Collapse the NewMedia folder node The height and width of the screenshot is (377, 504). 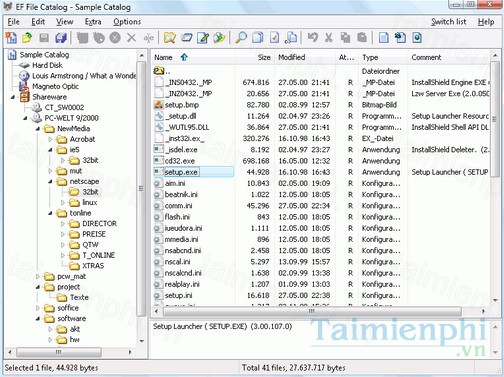[x=38, y=129]
